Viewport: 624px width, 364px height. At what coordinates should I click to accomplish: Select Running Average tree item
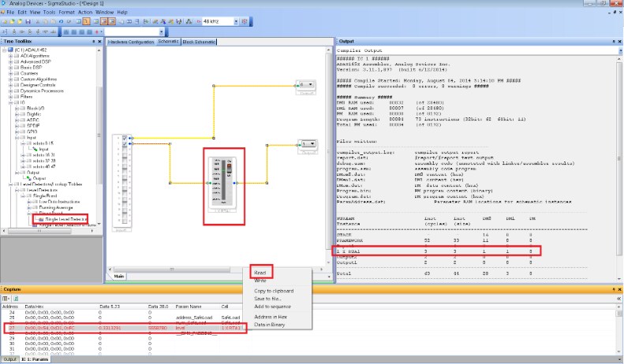(56, 207)
